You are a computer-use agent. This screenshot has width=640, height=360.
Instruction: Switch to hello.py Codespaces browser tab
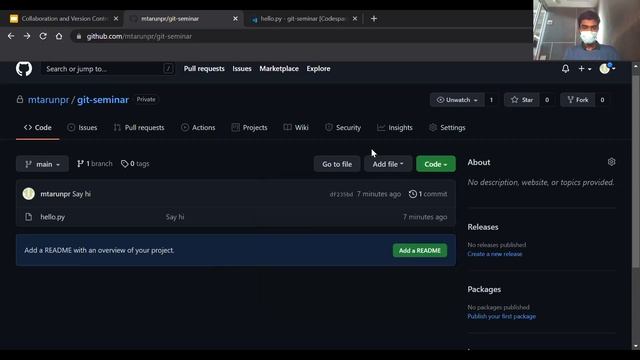(302, 19)
